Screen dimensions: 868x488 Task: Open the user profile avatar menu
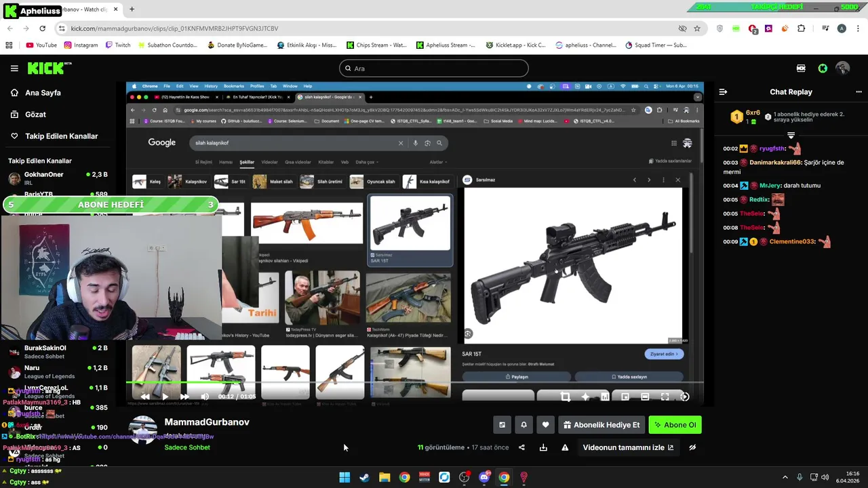[843, 68]
